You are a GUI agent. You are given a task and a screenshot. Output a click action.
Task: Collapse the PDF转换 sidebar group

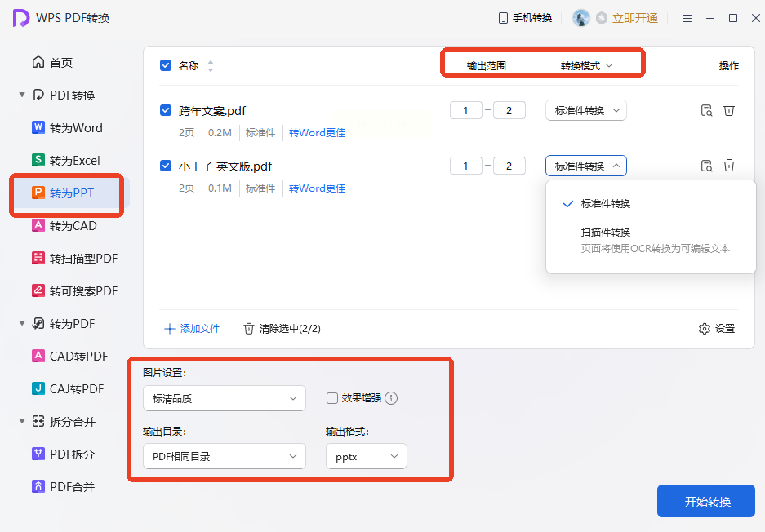22,95
